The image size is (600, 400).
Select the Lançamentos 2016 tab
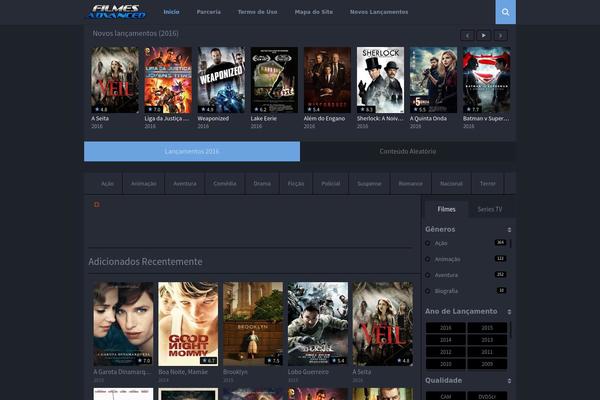point(192,152)
